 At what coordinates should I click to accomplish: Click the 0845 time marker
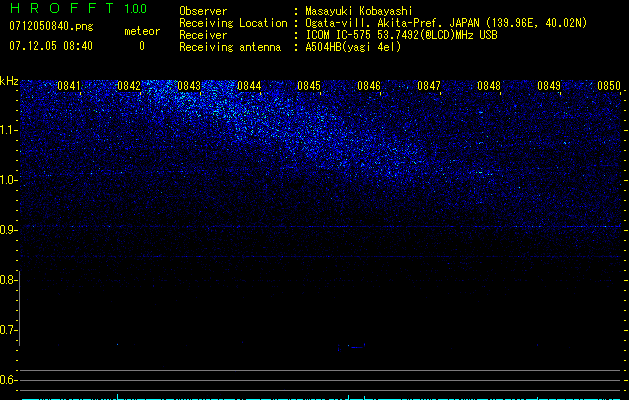(x=309, y=86)
